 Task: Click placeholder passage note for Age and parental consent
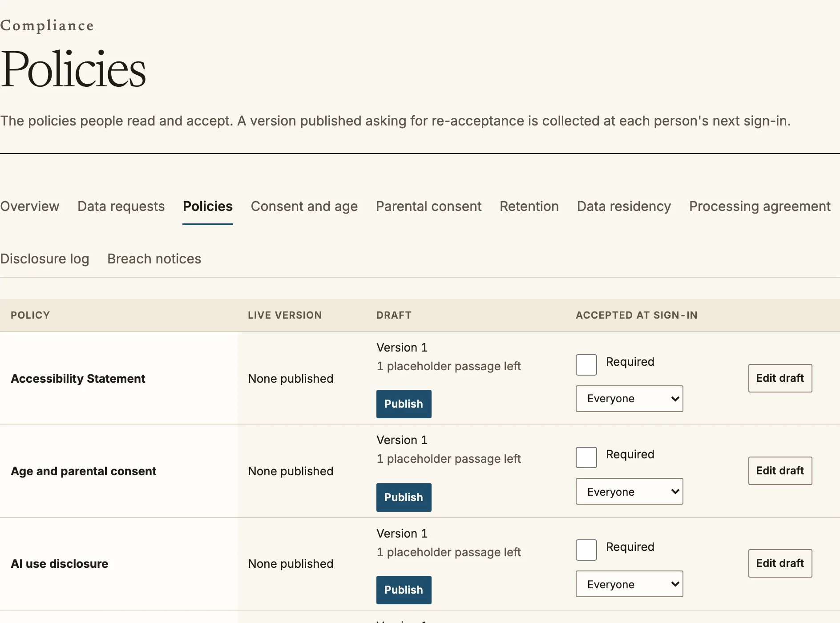(448, 458)
